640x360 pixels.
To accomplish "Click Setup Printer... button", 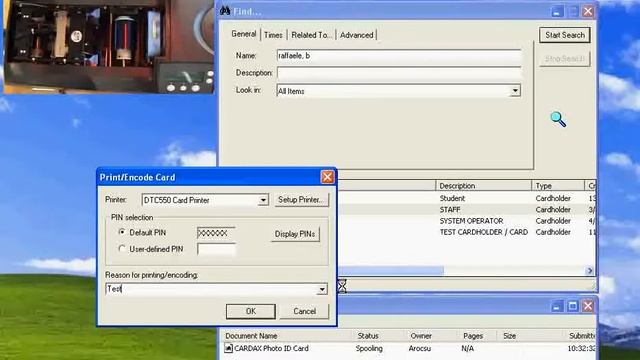I will click(301, 200).
